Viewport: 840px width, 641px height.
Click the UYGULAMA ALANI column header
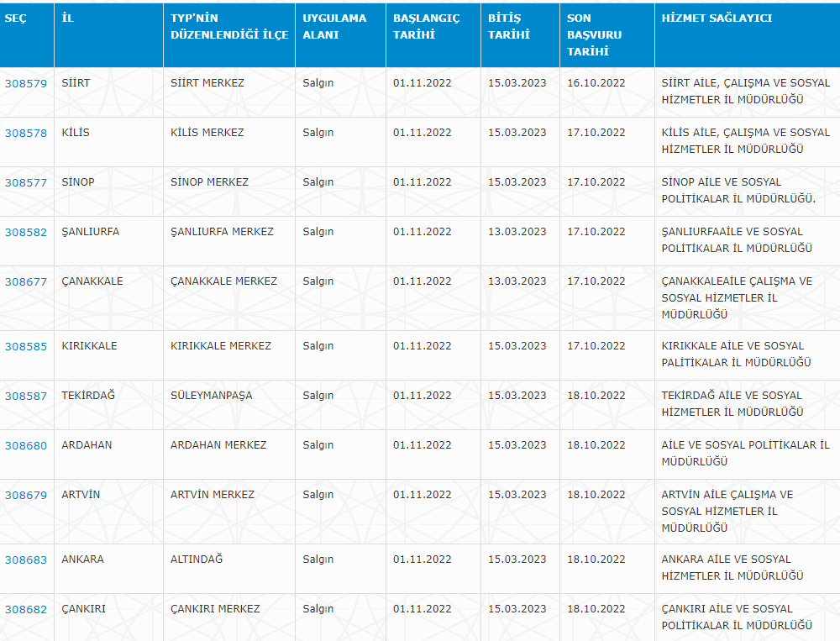[x=341, y=35]
